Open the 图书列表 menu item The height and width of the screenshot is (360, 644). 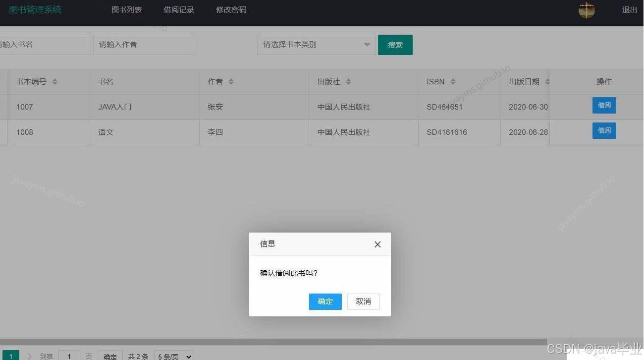pos(127,9)
